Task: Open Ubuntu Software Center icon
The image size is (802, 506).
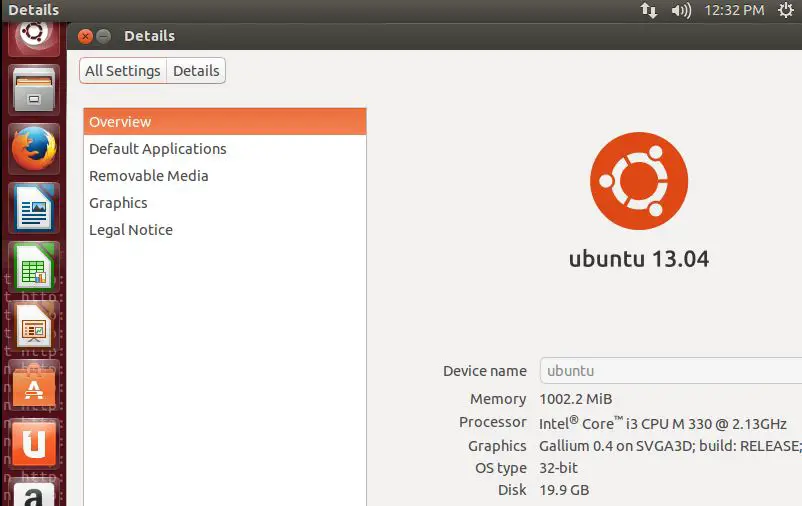Action: (x=34, y=386)
